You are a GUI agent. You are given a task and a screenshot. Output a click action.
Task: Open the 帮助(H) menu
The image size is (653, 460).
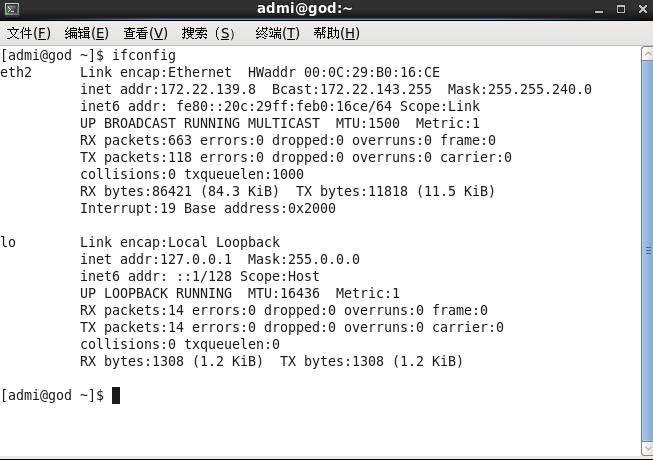coord(336,33)
